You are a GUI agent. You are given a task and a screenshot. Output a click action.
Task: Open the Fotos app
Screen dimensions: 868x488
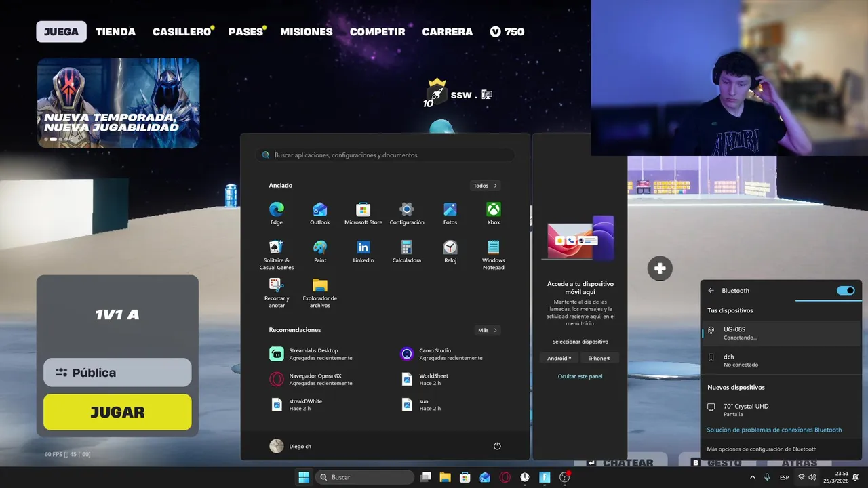coord(450,213)
